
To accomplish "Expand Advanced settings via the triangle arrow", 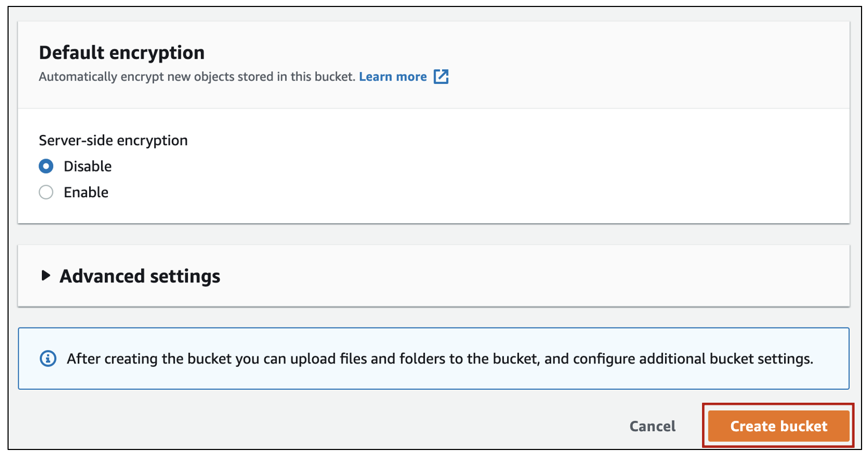I will coord(46,276).
